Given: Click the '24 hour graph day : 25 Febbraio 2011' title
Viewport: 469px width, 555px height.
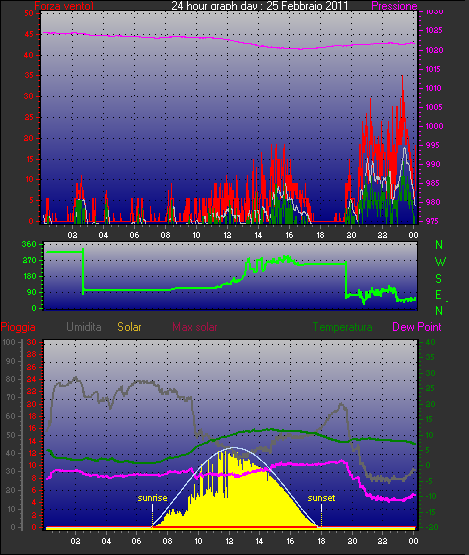Looking at the screenshot, I should [x=259, y=5].
